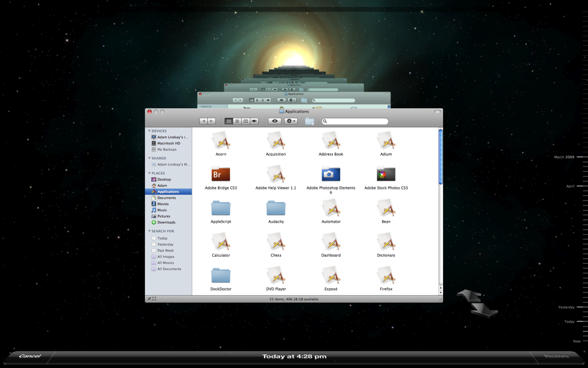Switch to column view
Image resolution: width=588 pixels, height=368 pixels.
coord(245,122)
